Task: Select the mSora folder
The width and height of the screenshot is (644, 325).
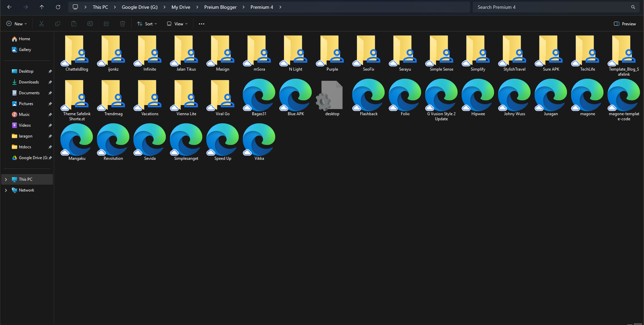Action: (259, 53)
